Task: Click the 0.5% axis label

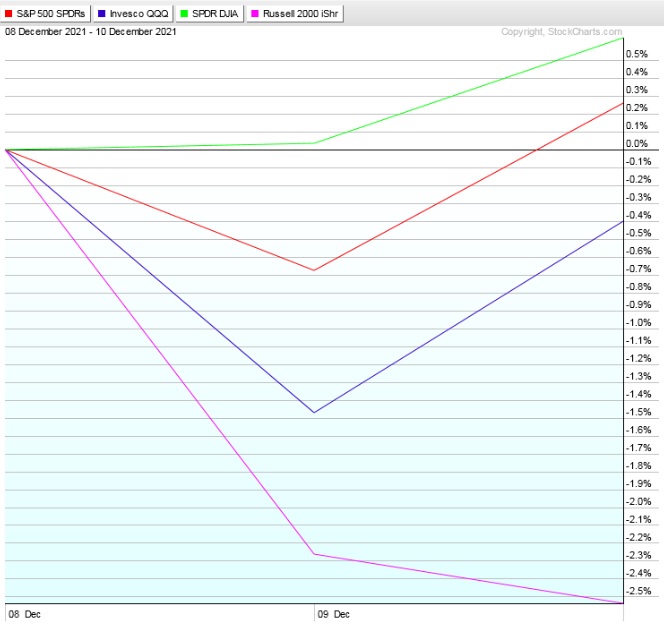Action: pyautogui.click(x=637, y=54)
